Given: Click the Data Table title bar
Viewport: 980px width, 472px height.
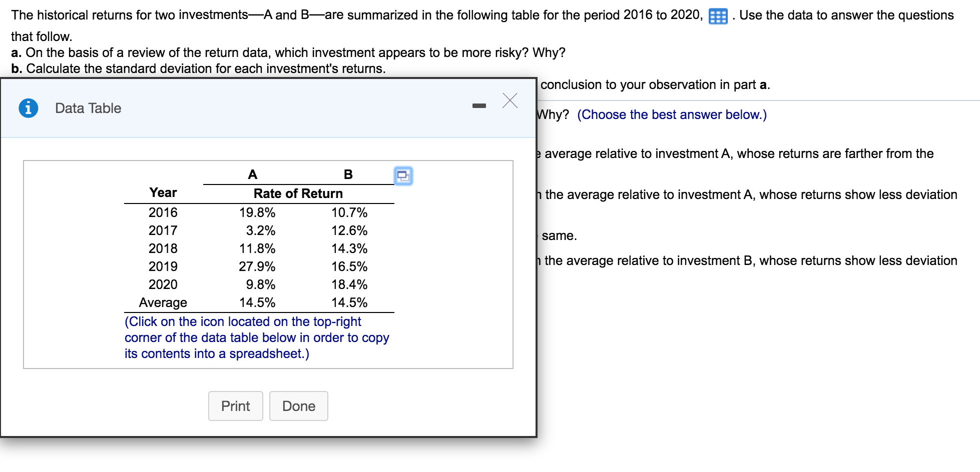Looking at the screenshot, I should [x=88, y=107].
